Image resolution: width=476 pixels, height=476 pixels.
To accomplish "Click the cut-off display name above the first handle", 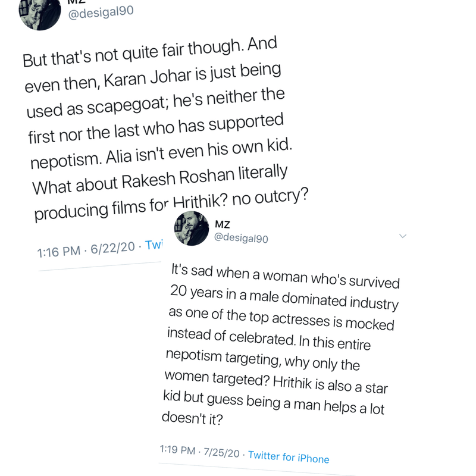I will coord(77,2).
